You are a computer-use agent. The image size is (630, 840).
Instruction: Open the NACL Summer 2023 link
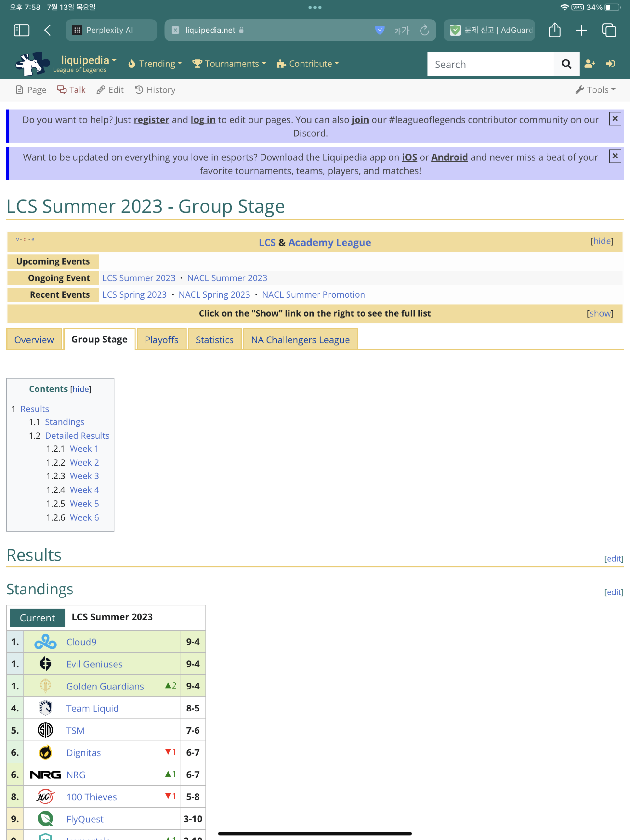(x=227, y=277)
